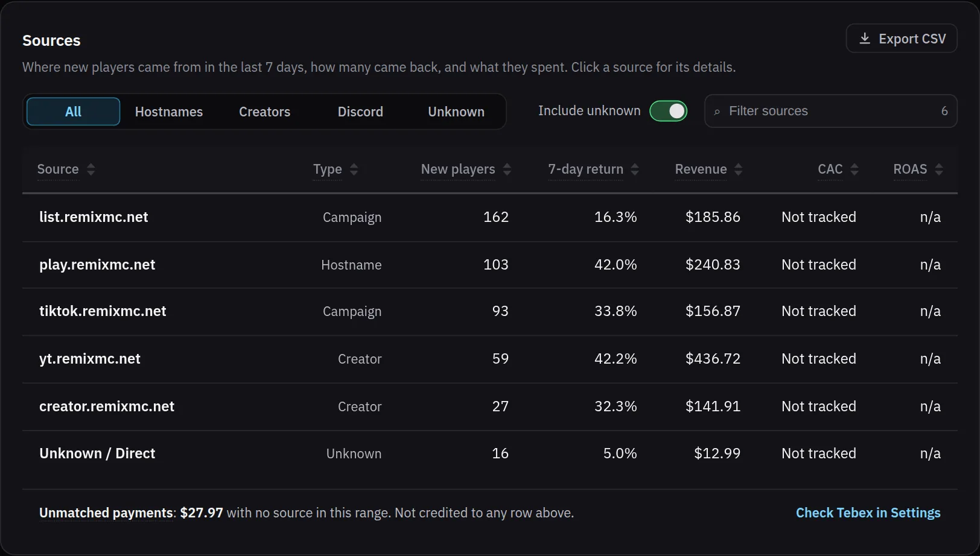Image resolution: width=980 pixels, height=556 pixels.
Task: Select the All tab
Action: (x=74, y=112)
